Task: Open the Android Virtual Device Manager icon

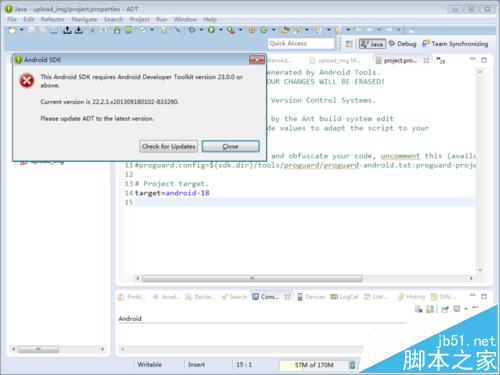Action: click(128, 30)
